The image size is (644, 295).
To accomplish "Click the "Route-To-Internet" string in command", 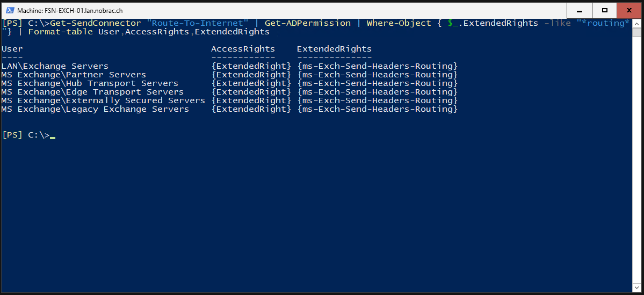I will click(198, 23).
